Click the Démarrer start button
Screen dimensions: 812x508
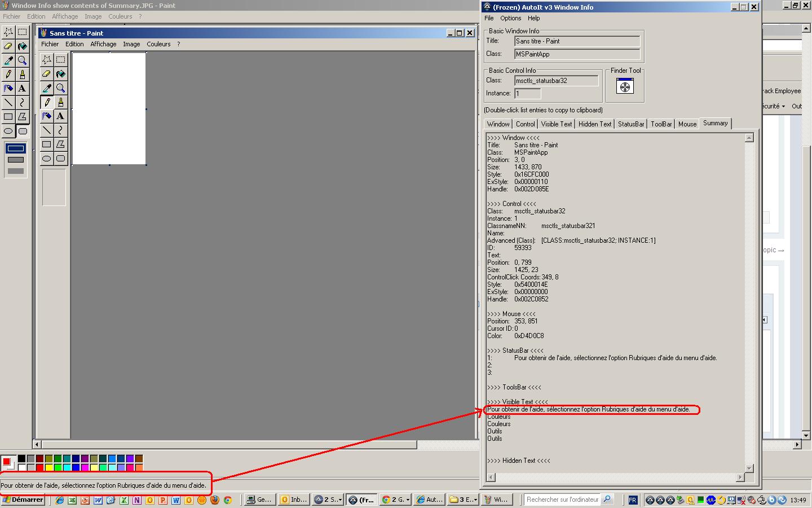tap(23, 500)
